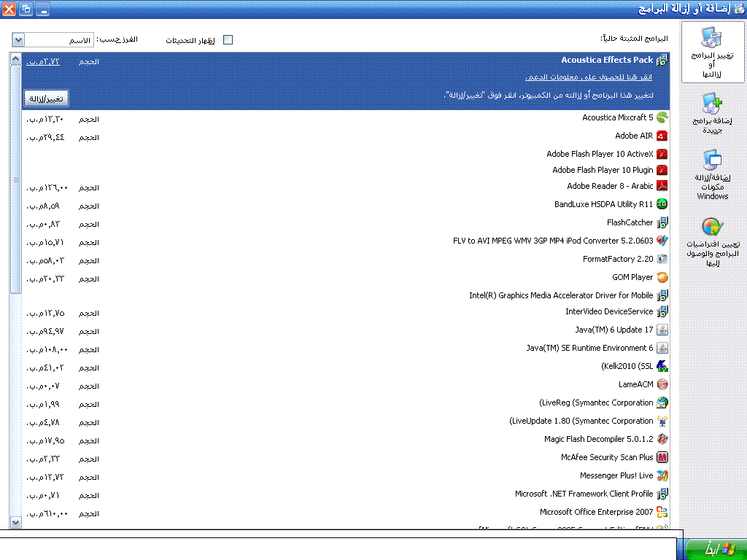Click the Kelk2010 program icon

point(662,366)
